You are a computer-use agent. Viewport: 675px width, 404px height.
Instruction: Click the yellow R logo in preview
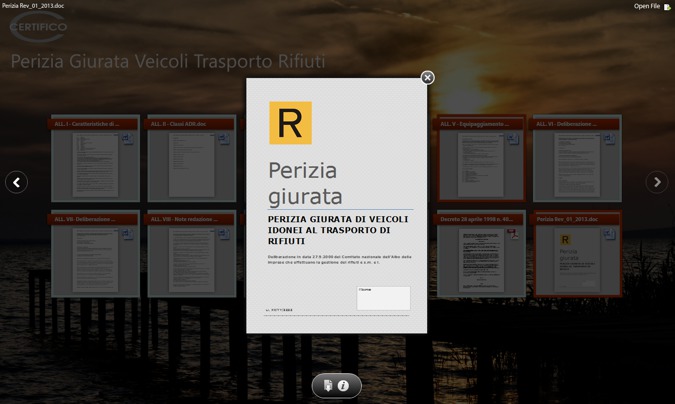coord(290,123)
